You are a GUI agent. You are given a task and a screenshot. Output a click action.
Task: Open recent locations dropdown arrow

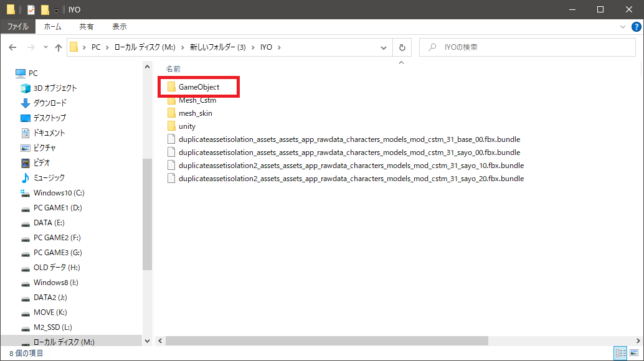(45, 47)
